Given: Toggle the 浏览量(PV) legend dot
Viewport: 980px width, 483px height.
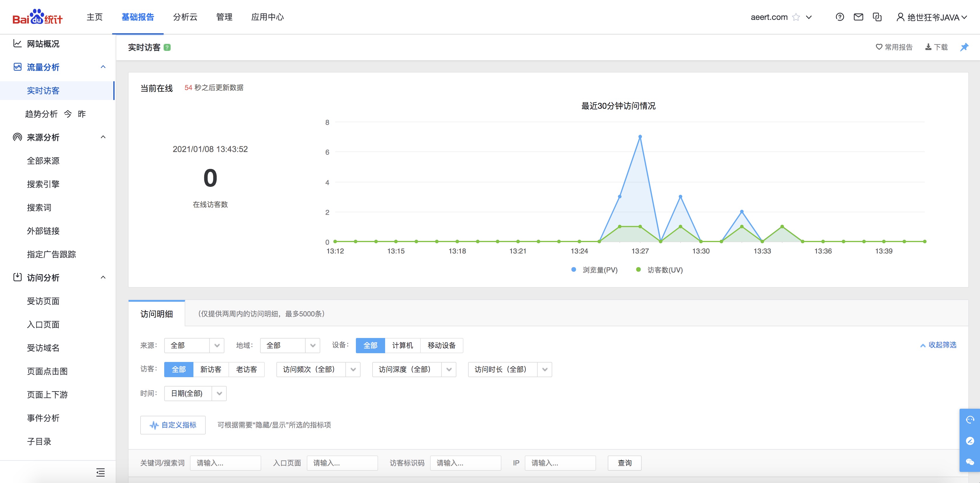Looking at the screenshot, I should point(574,270).
